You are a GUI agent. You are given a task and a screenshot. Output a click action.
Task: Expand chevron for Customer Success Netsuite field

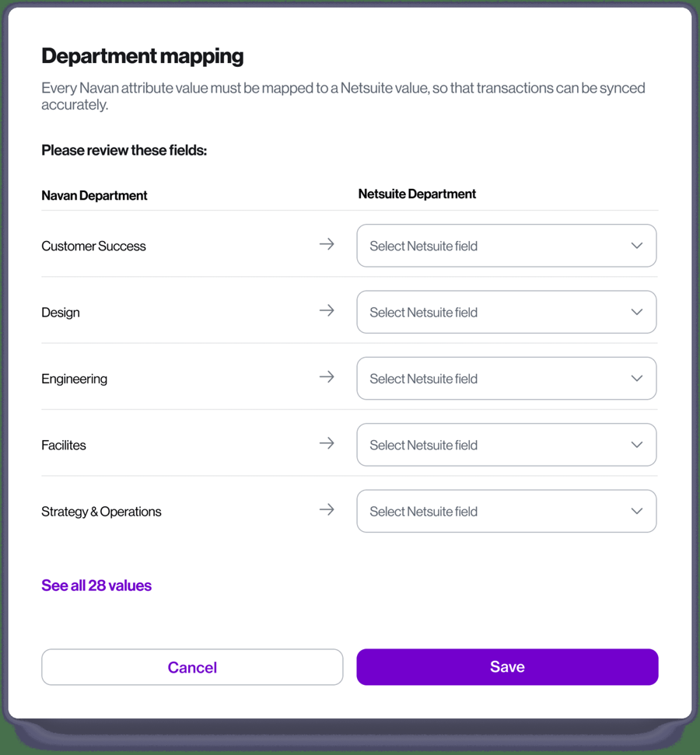click(x=637, y=246)
